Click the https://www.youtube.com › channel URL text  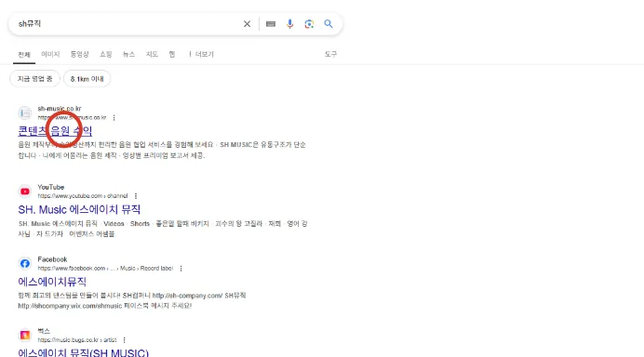[83, 196]
